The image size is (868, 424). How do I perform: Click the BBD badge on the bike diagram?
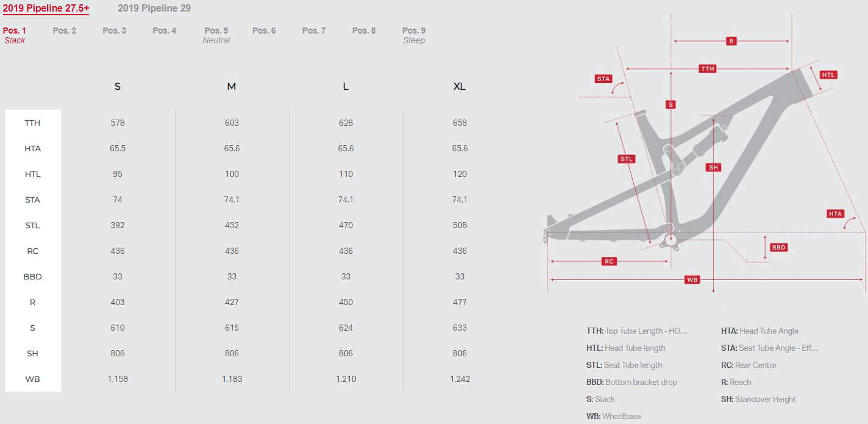click(778, 248)
